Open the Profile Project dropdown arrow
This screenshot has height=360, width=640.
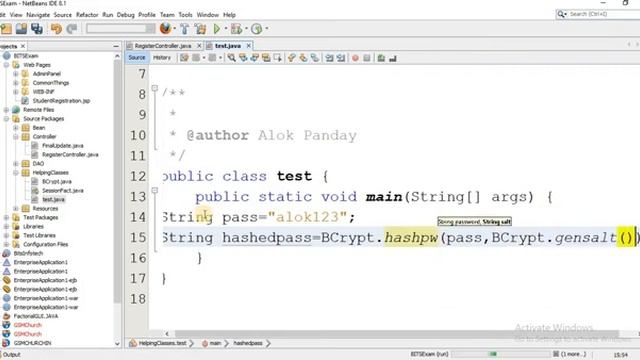(x=267, y=29)
